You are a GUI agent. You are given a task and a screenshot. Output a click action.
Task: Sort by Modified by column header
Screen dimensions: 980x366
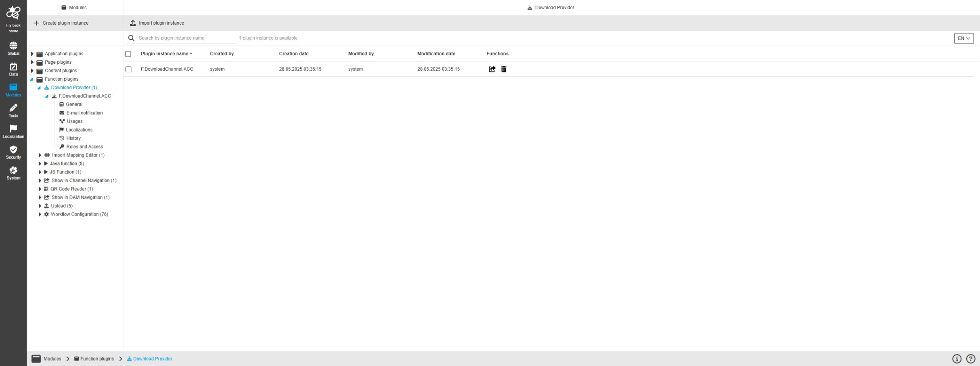tap(361, 54)
